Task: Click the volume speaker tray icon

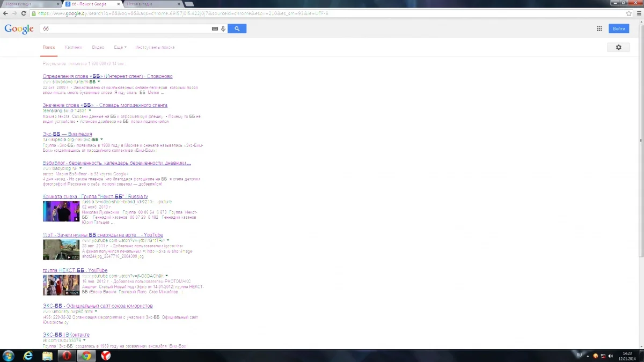Action: [611, 356]
